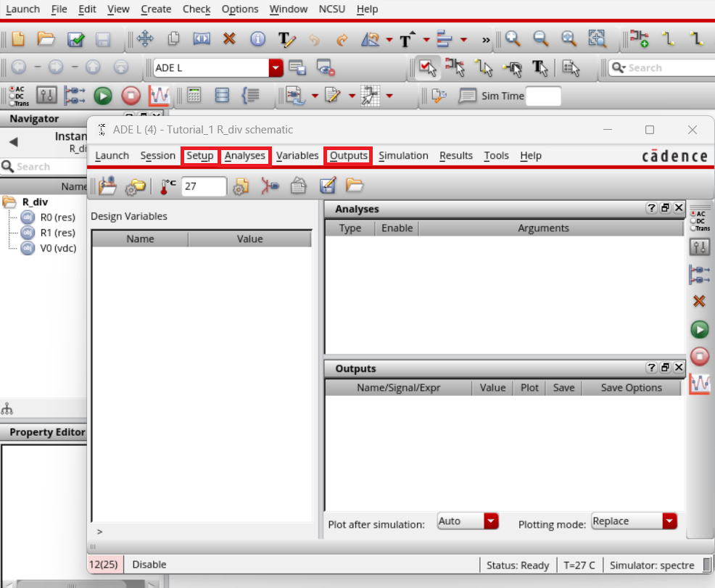
Task: Open the Calculator icon in main toolbar
Action: point(194,95)
